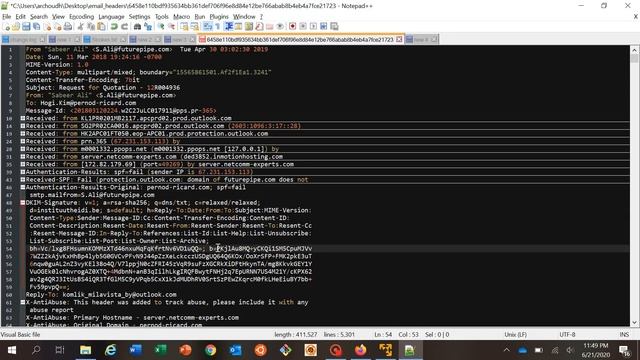Click the vertical scrollbar down arrow
Image resolution: width=640 pixels, height=360 pixels.
[x=634, y=322]
